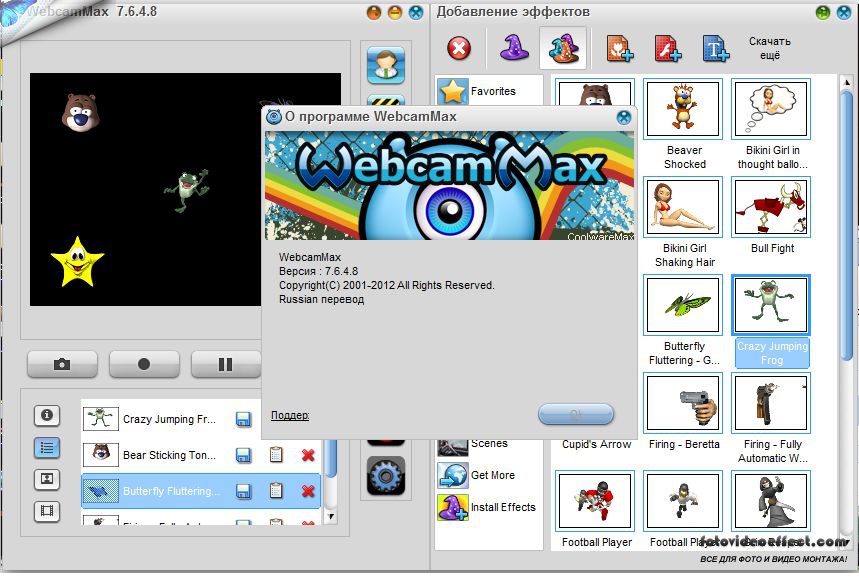This screenshot has width=859, height=578.
Task: Select the Bikini Girl Shaking Hair thumbnail
Action: [683, 207]
